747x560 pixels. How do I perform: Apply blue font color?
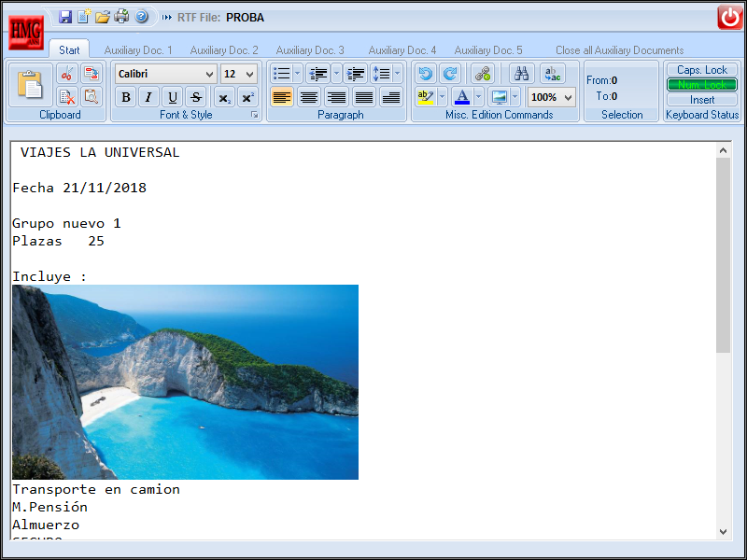pyautogui.click(x=462, y=97)
